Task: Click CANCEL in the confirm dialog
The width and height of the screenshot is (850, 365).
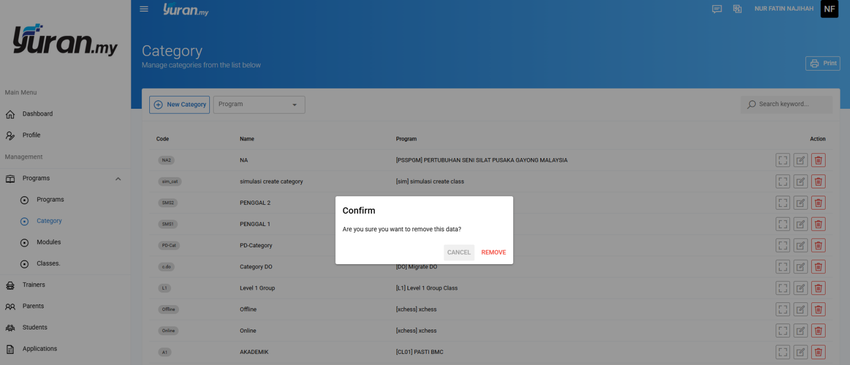Action: pyautogui.click(x=459, y=252)
